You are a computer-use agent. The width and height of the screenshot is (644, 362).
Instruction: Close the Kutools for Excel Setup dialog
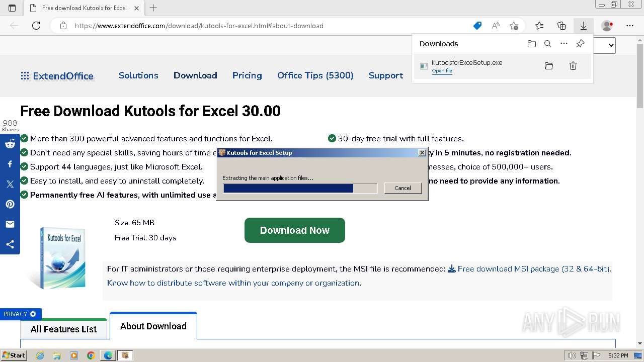(422, 153)
